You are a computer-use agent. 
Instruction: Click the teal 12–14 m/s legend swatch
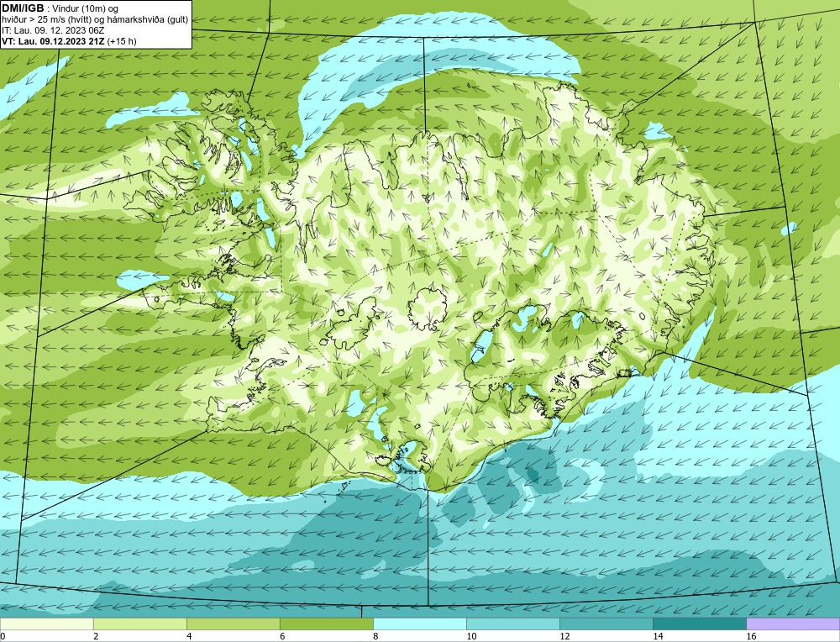point(606,624)
